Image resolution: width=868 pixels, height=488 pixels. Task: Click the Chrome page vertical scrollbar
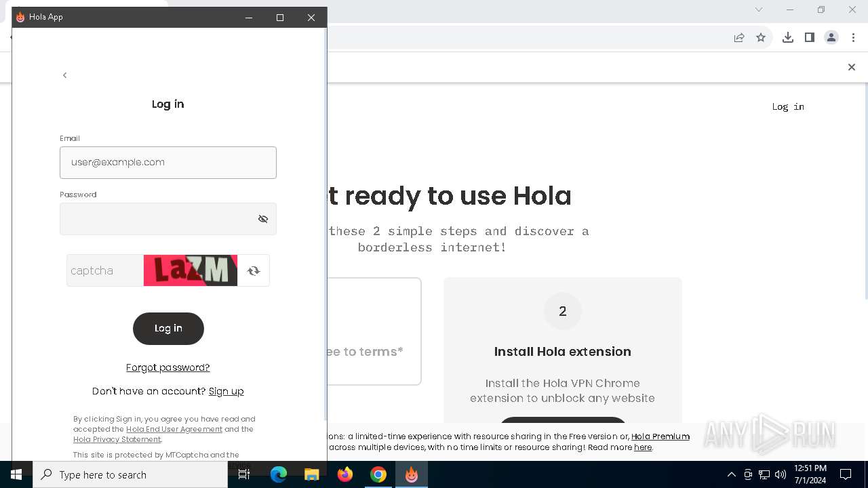tap(865, 190)
